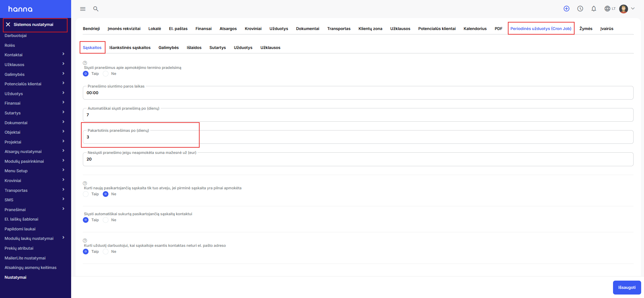This screenshot has width=644, height=298.
Task: Select Taip for creating task for employee
Action: click(x=86, y=252)
